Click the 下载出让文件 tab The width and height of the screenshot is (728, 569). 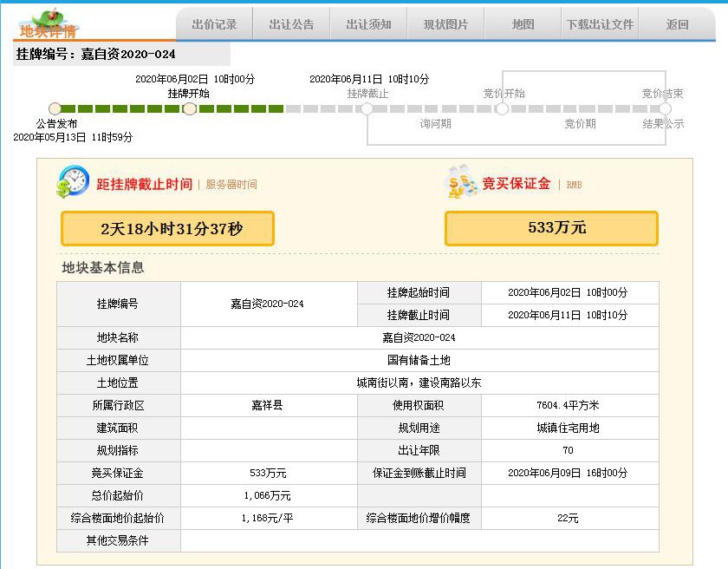coord(600,24)
